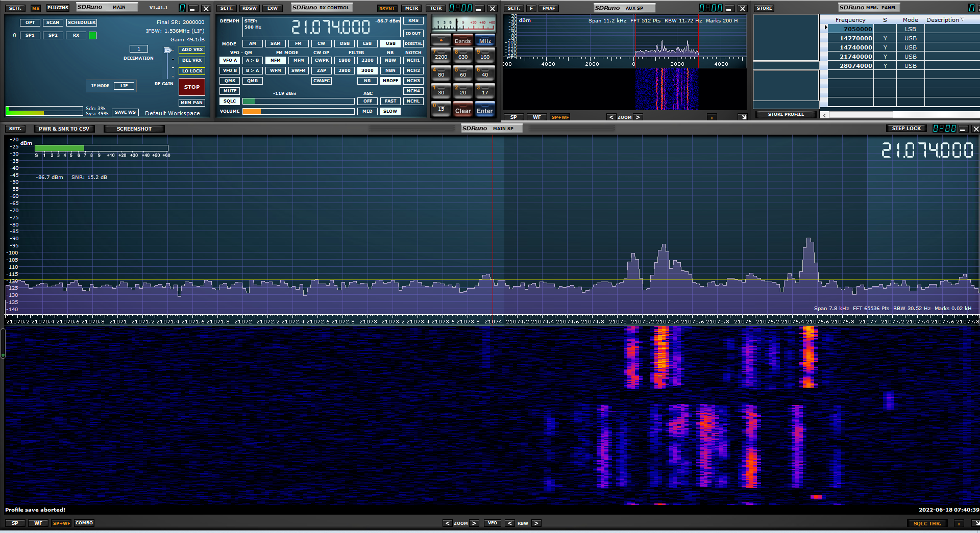Click the memory row selector arrow at 7050000
Viewport: 980px width, 533px height.
pyautogui.click(x=825, y=28)
